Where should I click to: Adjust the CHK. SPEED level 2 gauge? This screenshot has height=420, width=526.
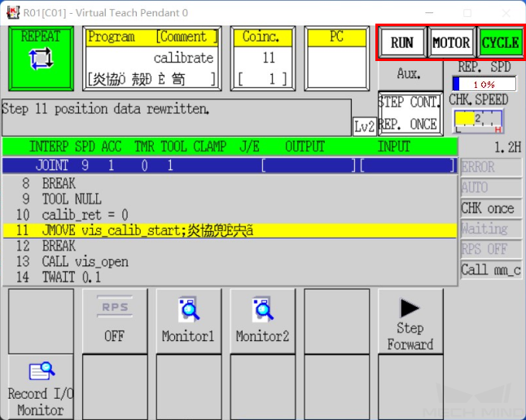tap(478, 121)
